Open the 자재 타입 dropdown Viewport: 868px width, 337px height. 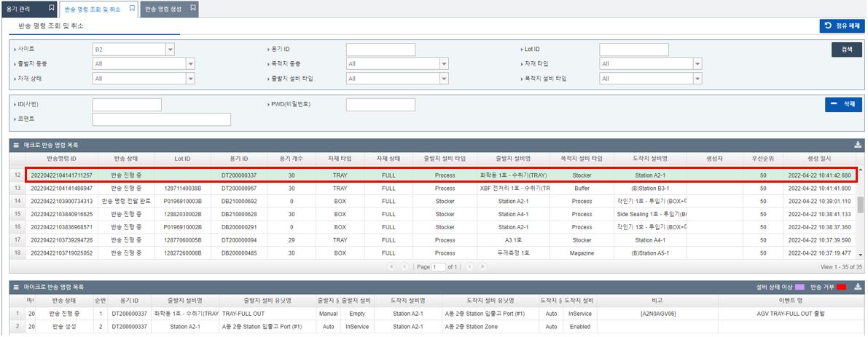697,64
